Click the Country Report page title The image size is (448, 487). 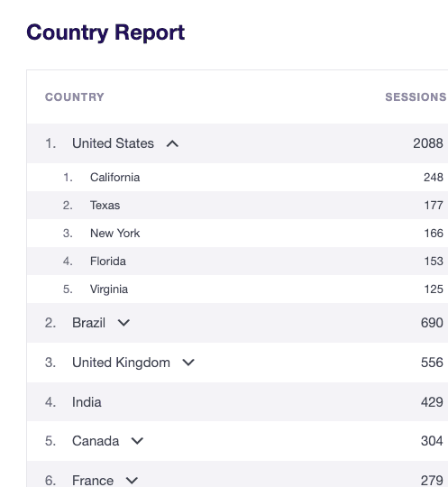point(105,32)
